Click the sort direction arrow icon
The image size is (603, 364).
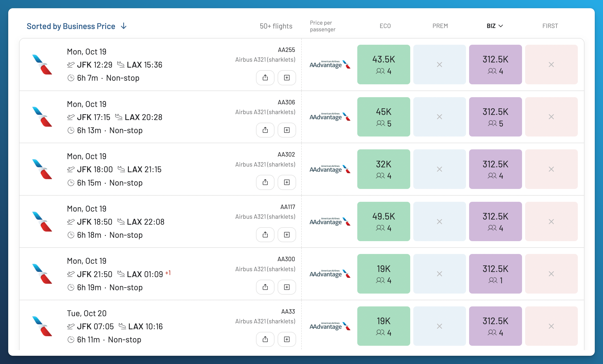tap(124, 26)
